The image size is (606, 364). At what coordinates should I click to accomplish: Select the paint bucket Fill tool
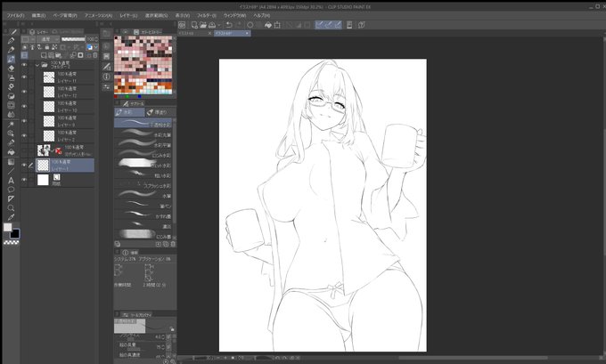coord(12,152)
